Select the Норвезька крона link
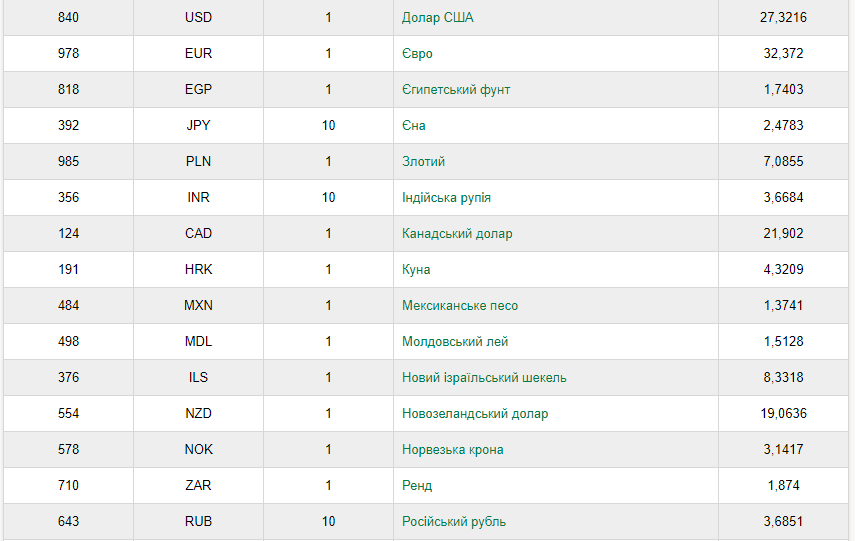This screenshot has width=855, height=541. pos(453,449)
